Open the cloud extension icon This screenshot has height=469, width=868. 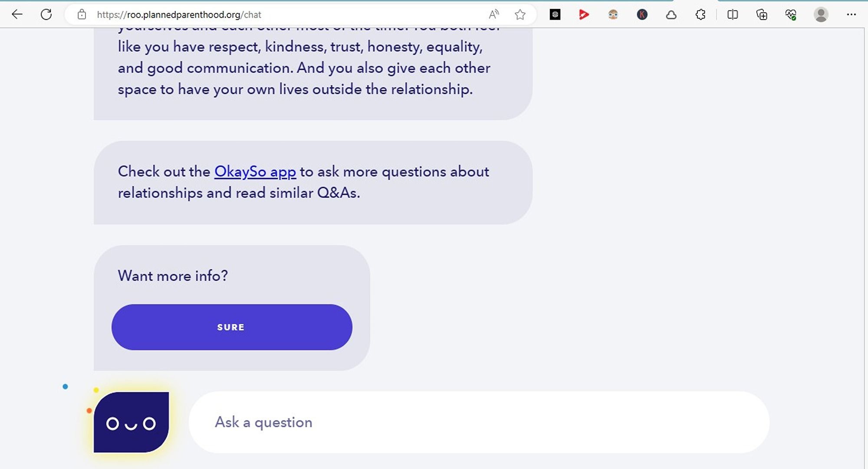click(x=671, y=15)
